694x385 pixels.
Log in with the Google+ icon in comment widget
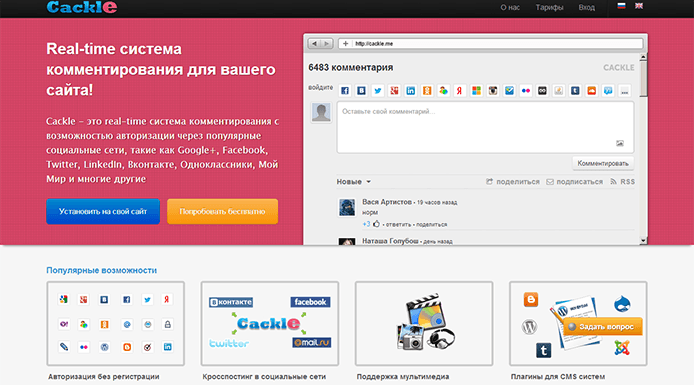pyautogui.click(x=394, y=91)
